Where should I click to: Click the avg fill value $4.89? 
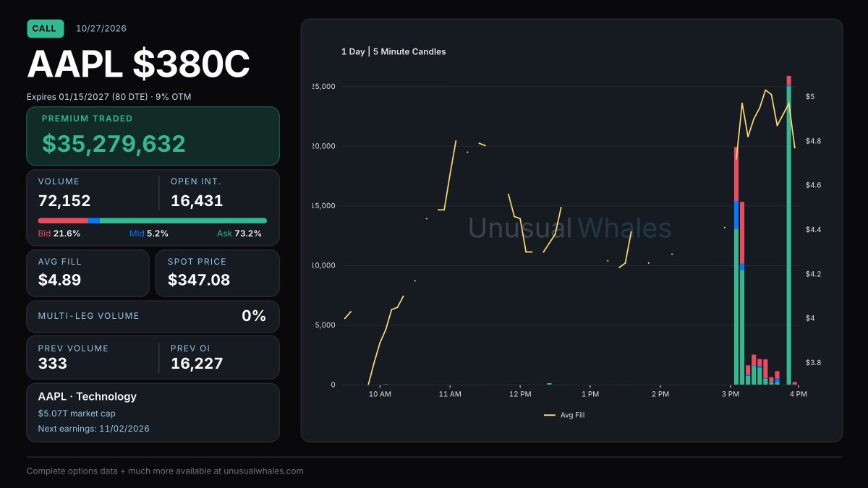(x=59, y=280)
